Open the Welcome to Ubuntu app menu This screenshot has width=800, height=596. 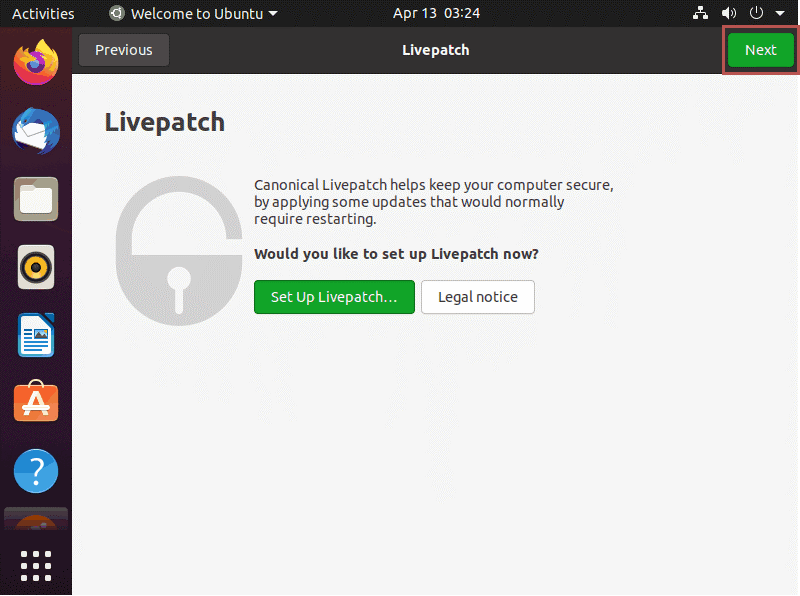[x=193, y=13]
